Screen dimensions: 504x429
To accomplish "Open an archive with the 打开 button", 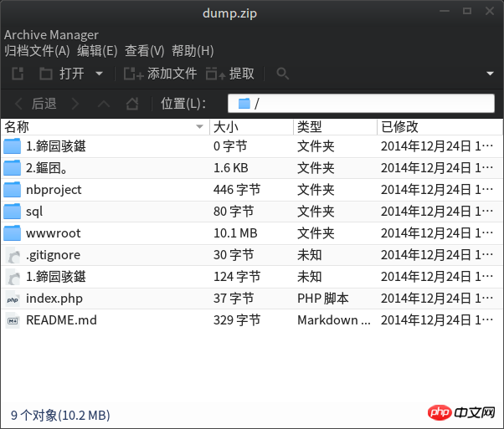I will (x=62, y=74).
